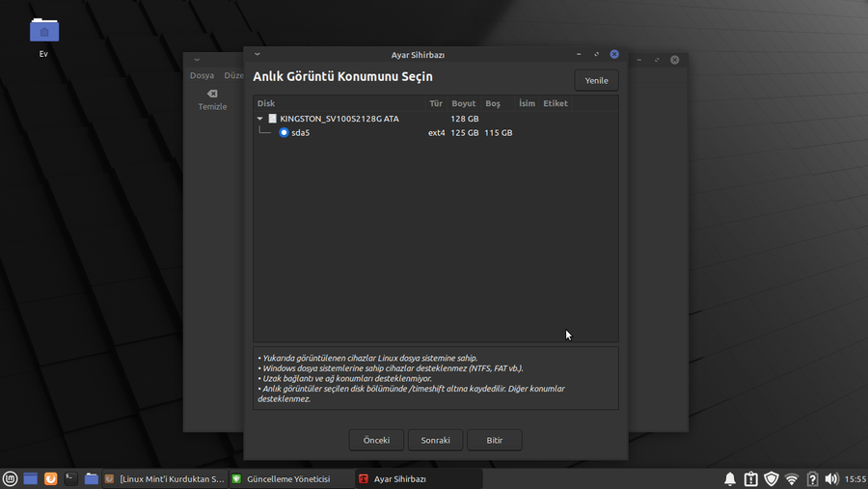Click the Boş column header
This screenshot has height=489, width=868.
pos(493,103)
